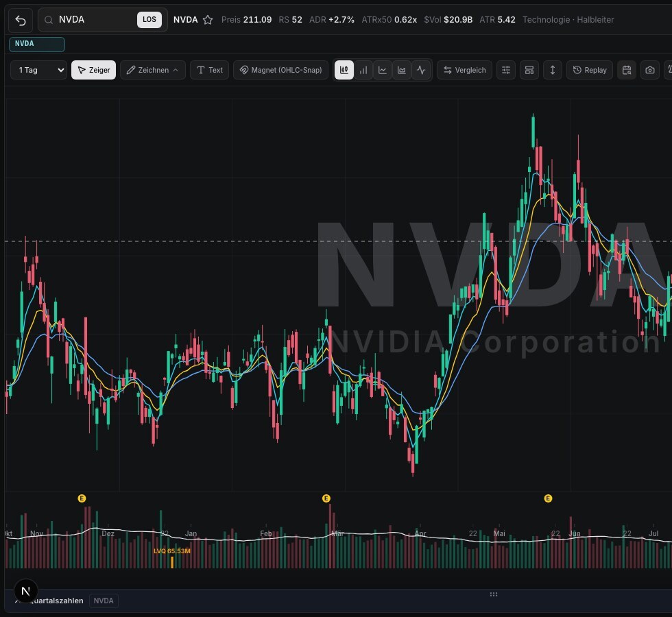This screenshot has width=672, height=617.
Task: Click the late May earnings E marker
Action: click(548, 498)
